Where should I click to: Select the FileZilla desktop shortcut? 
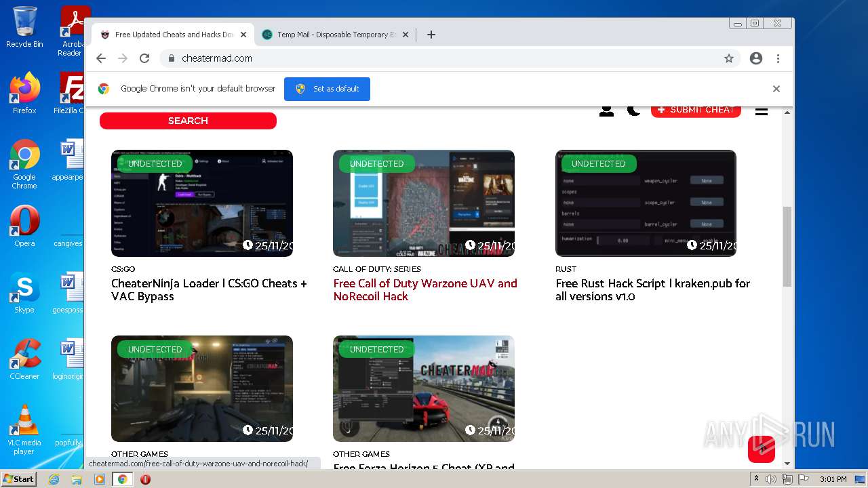[69, 94]
